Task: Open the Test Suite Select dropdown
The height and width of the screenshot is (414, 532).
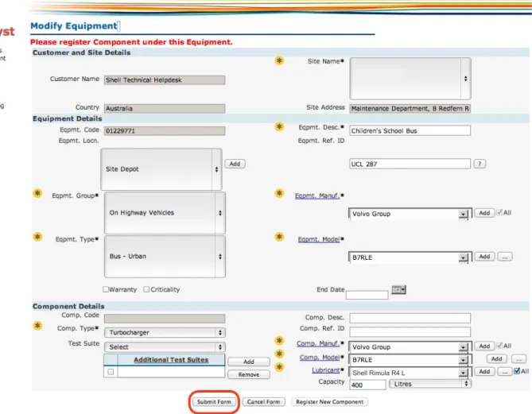Action: coord(165,347)
